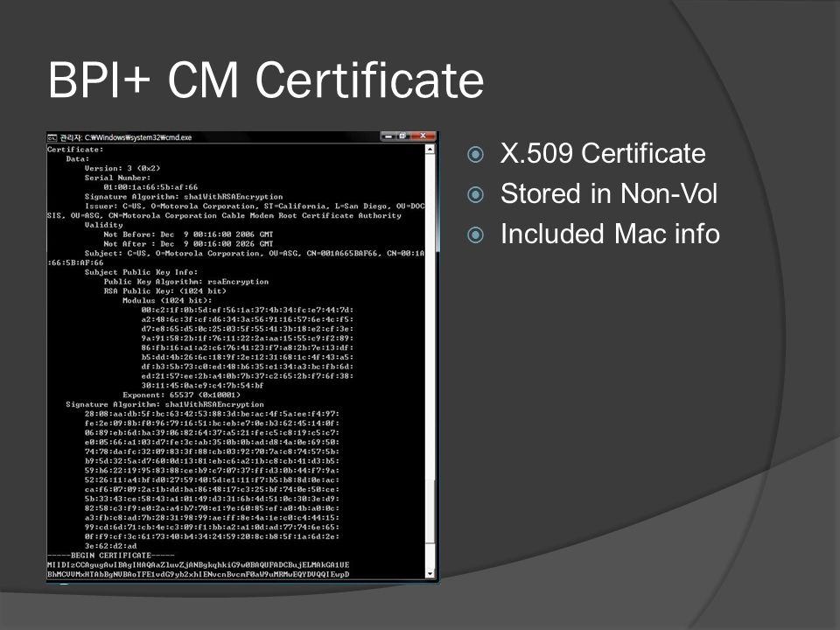
Task: Close the cmd.exe window
Action: (x=423, y=136)
